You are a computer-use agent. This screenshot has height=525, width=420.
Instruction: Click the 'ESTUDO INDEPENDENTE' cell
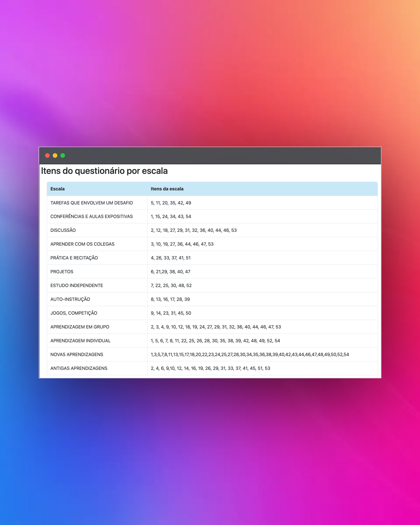click(x=77, y=285)
